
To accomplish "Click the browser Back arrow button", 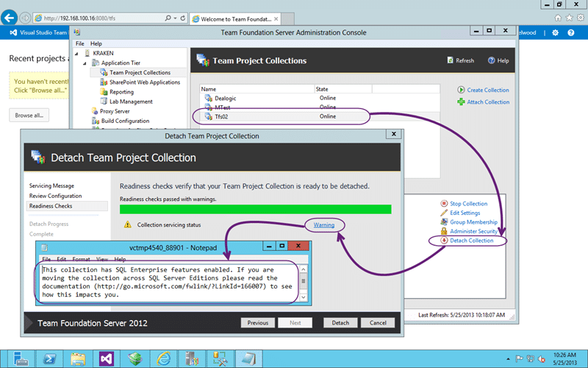I will (x=10, y=18).
